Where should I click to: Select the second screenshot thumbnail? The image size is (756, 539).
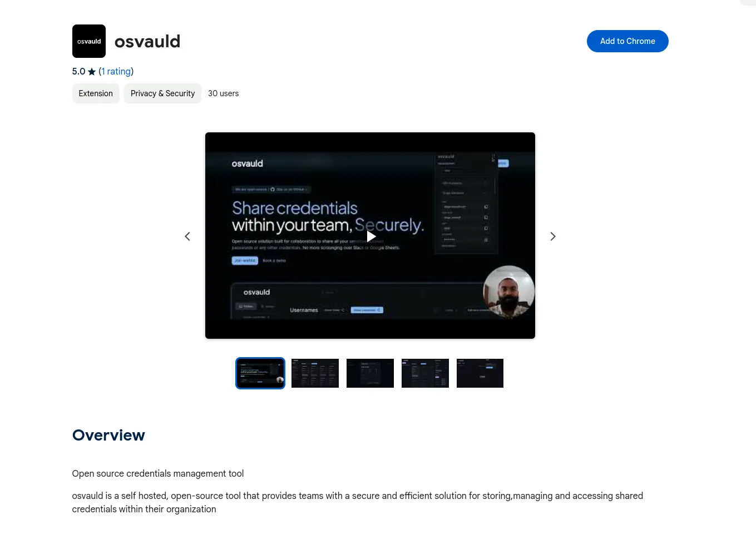315,373
